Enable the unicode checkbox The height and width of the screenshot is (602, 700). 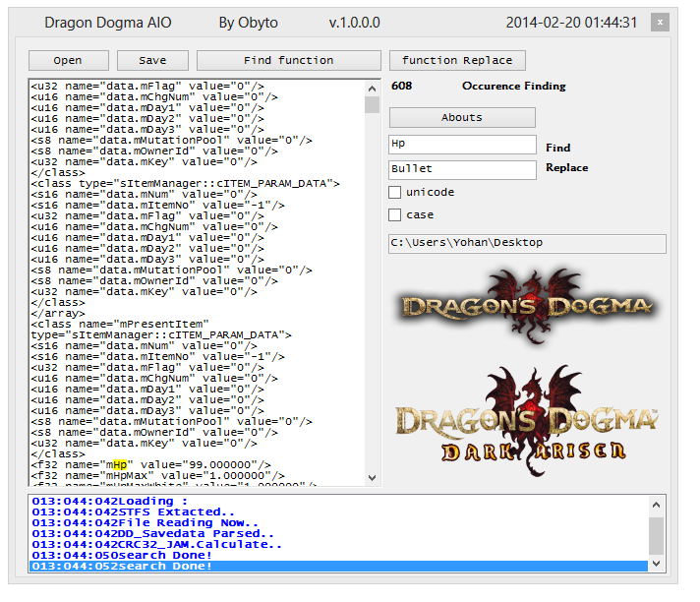pos(395,192)
